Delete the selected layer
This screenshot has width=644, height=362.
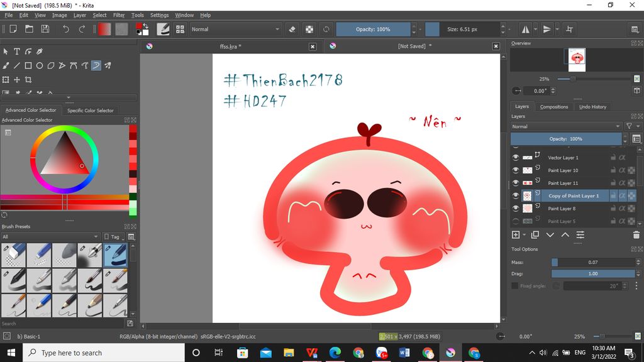[x=636, y=235]
